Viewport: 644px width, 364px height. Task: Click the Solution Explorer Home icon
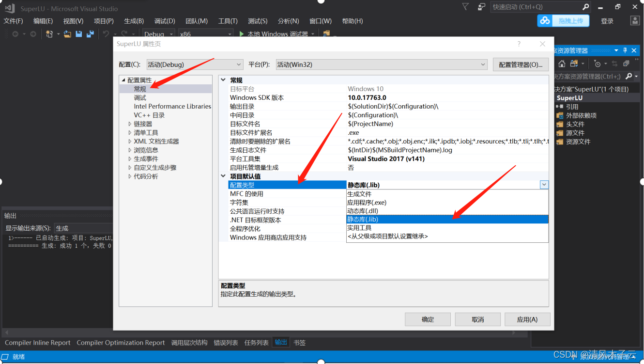click(562, 63)
